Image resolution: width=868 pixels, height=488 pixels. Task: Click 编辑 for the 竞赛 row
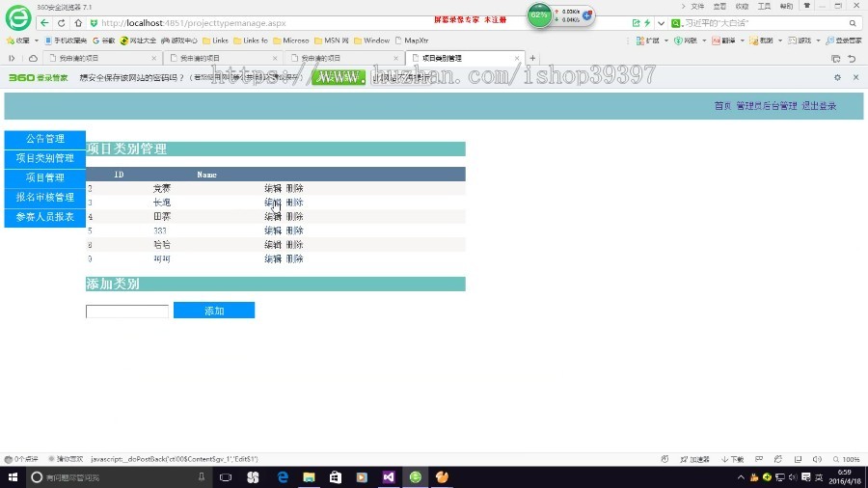[273, 189]
